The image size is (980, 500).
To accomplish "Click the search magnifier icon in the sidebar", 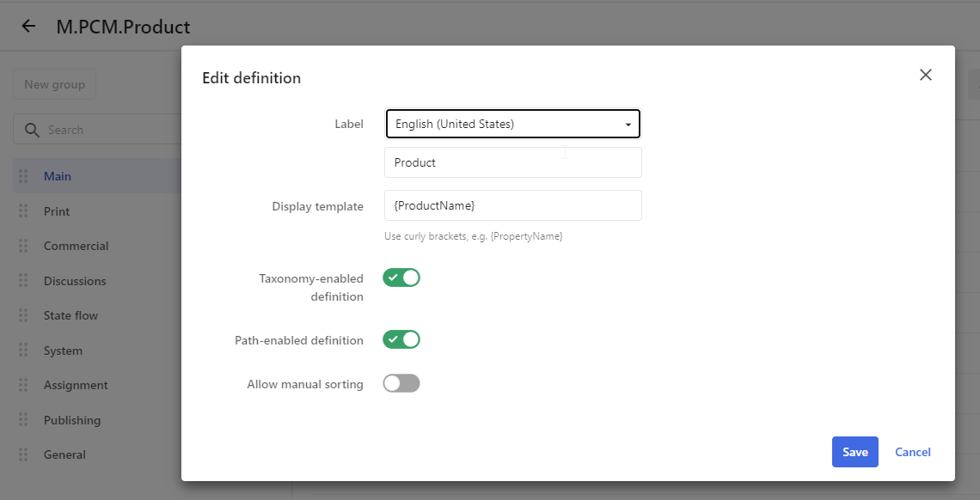I will (33, 130).
